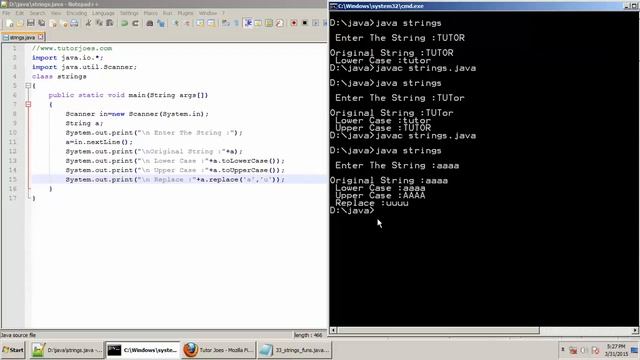Switch to Tutor Joes Mozilla Firefox taskbar button
640x360 pixels.
click(218, 350)
